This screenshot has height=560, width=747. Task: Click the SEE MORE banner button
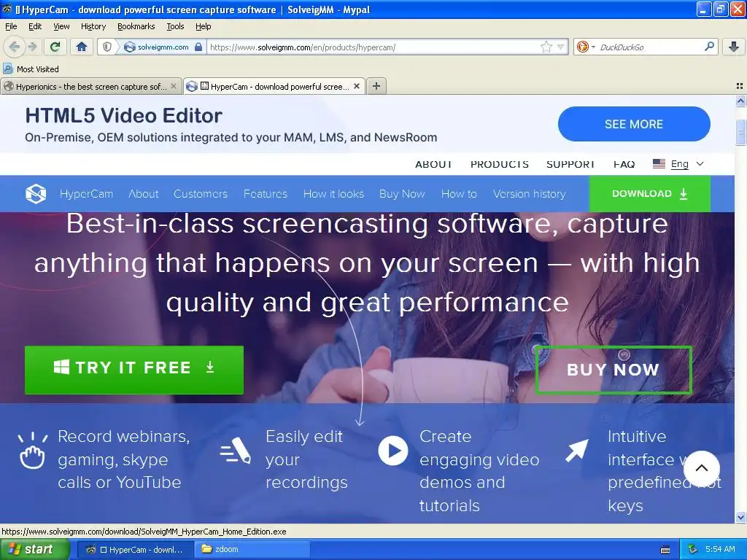tap(634, 124)
